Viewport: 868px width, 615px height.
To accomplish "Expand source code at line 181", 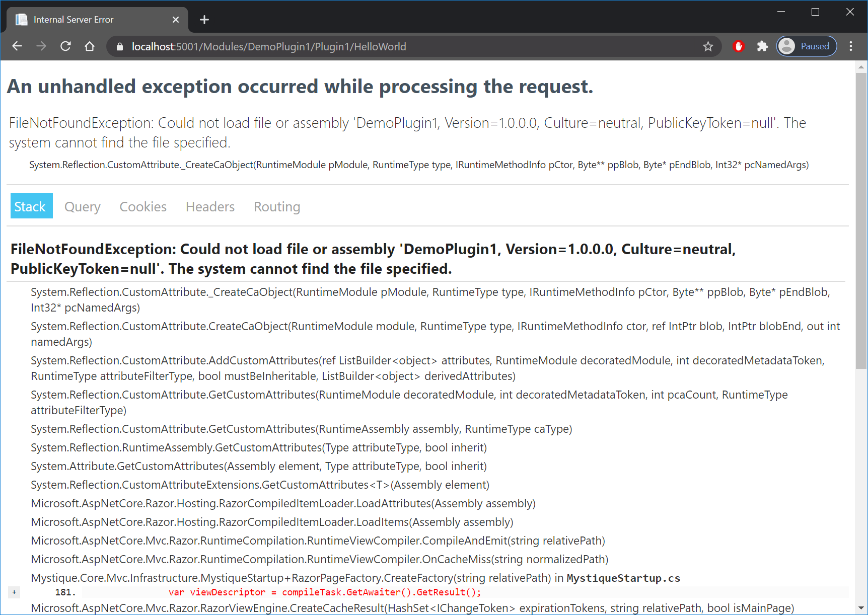I will point(14,592).
